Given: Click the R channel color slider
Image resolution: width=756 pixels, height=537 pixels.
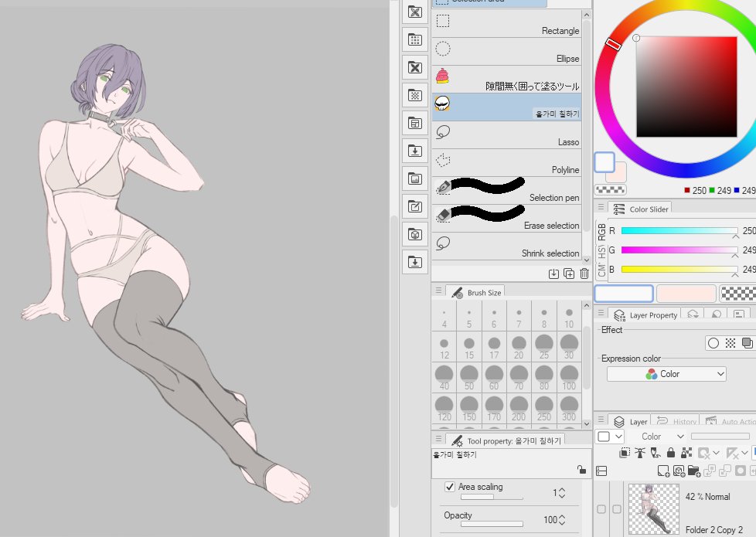Looking at the screenshot, I should [x=679, y=231].
